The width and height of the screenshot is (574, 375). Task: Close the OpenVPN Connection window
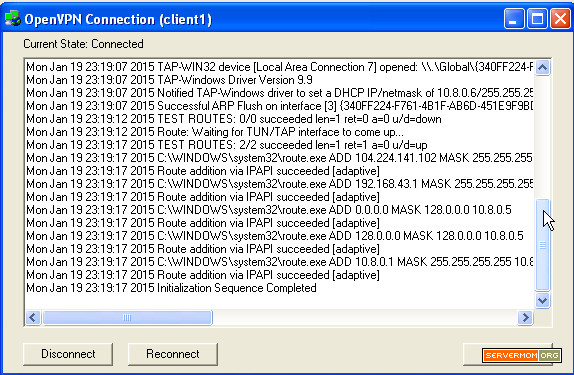(x=560, y=18)
